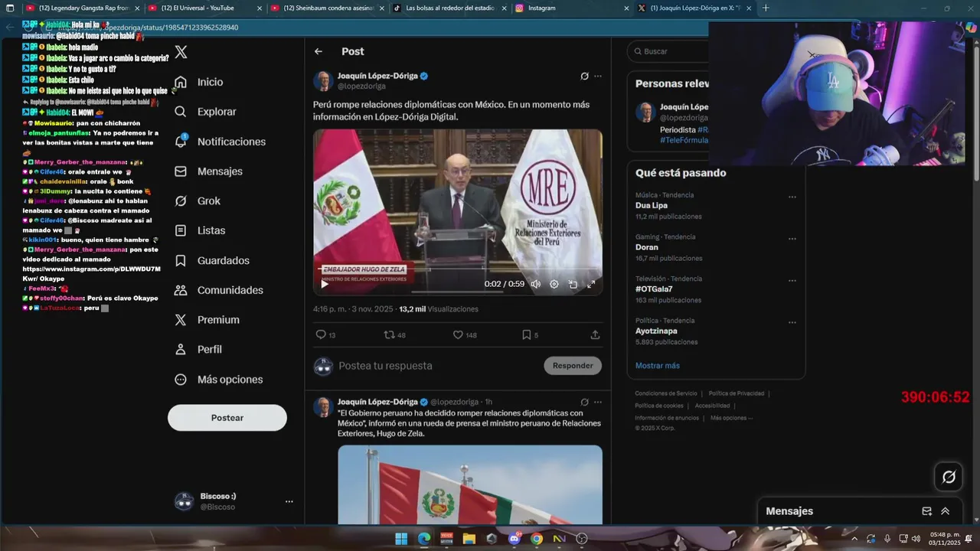
Task: Open Listas in the sidebar
Action: pyautogui.click(x=200, y=230)
